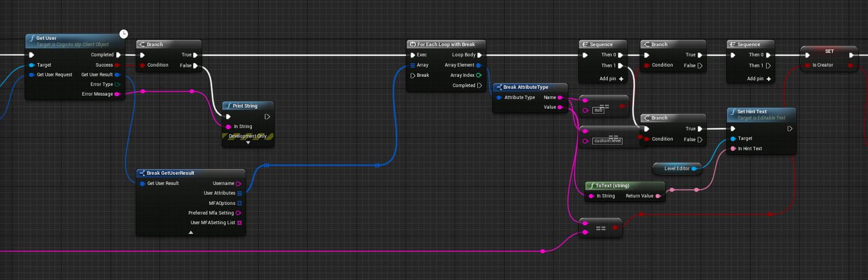Select the Level Editor variable node

tap(677, 168)
